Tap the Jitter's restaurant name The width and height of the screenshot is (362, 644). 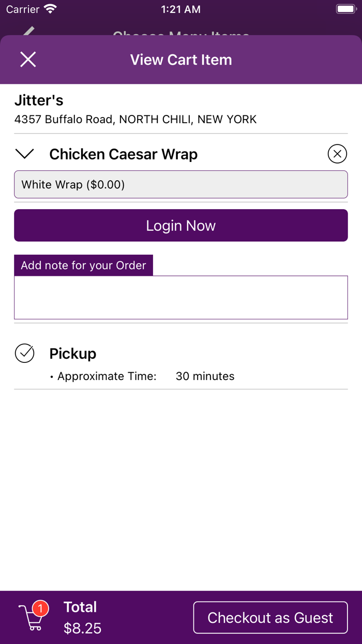(39, 100)
